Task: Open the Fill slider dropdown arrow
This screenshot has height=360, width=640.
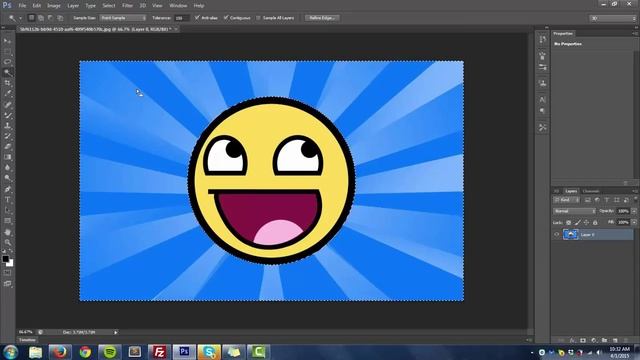Action: point(634,222)
